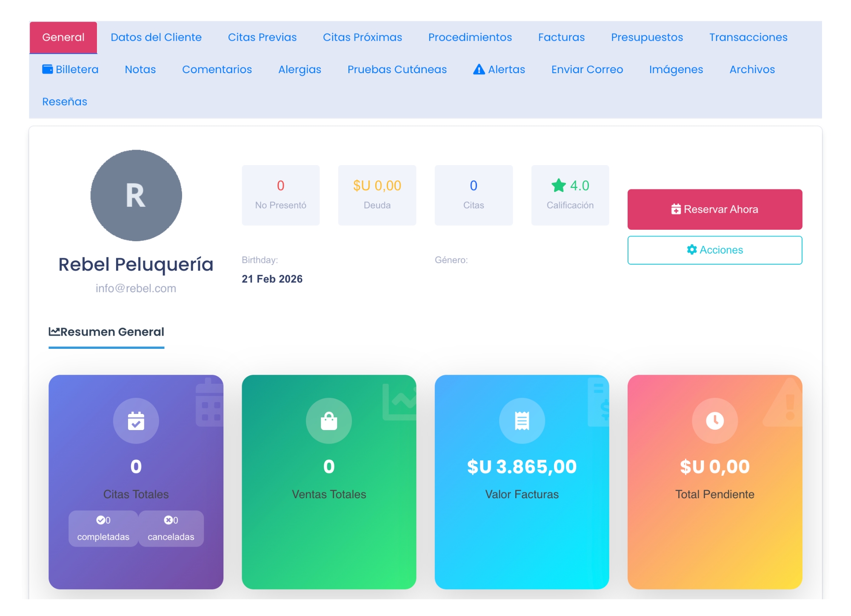Switch to the Datos del Cliente tab
Viewport: 851px width, 616px height.
point(156,37)
